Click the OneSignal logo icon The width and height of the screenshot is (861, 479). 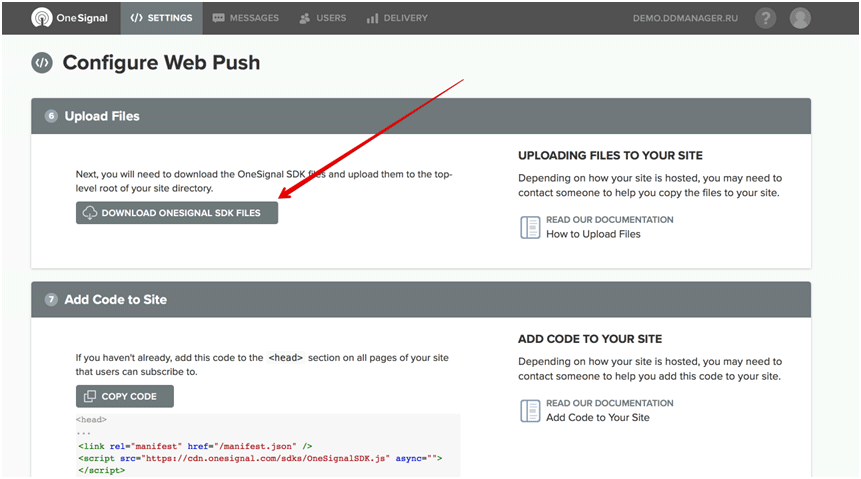[42, 18]
